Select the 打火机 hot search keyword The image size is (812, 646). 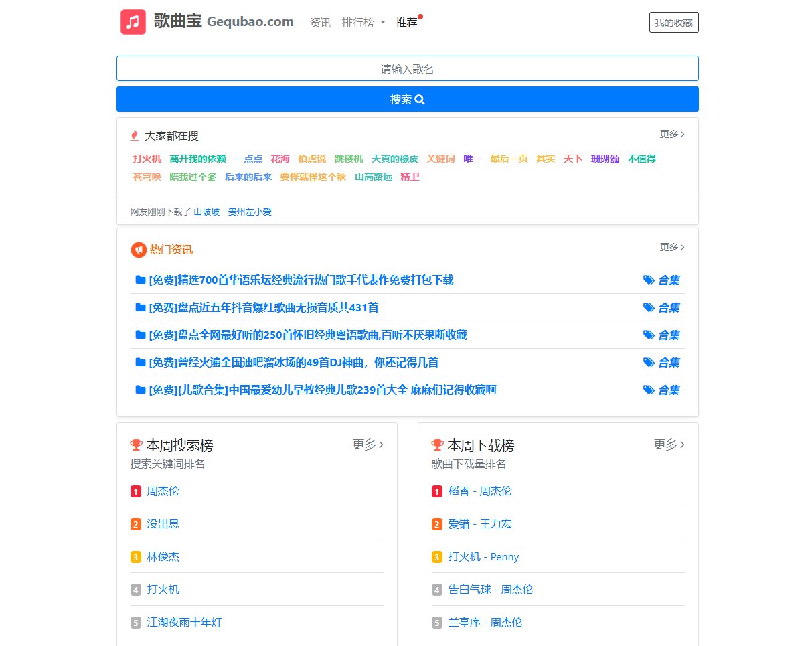click(x=147, y=159)
